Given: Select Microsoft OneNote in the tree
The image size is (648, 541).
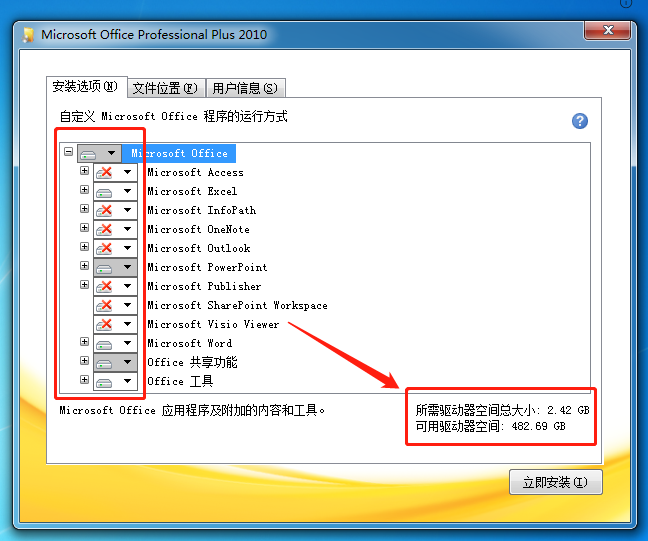Looking at the screenshot, I should [198, 229].
